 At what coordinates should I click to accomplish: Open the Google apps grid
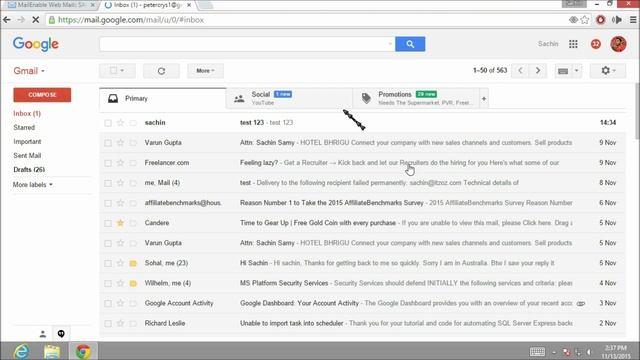[573, 44]
